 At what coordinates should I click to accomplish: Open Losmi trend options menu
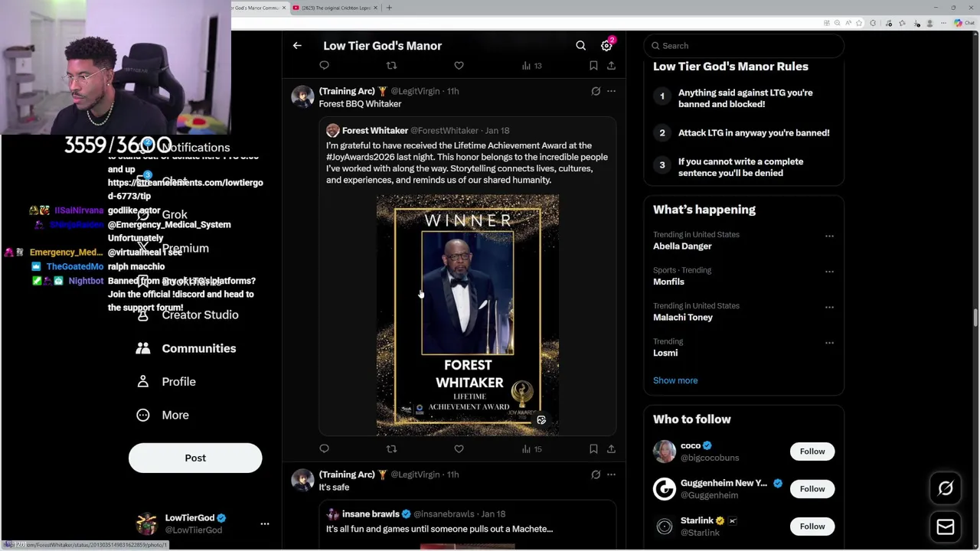pos(829,343)
